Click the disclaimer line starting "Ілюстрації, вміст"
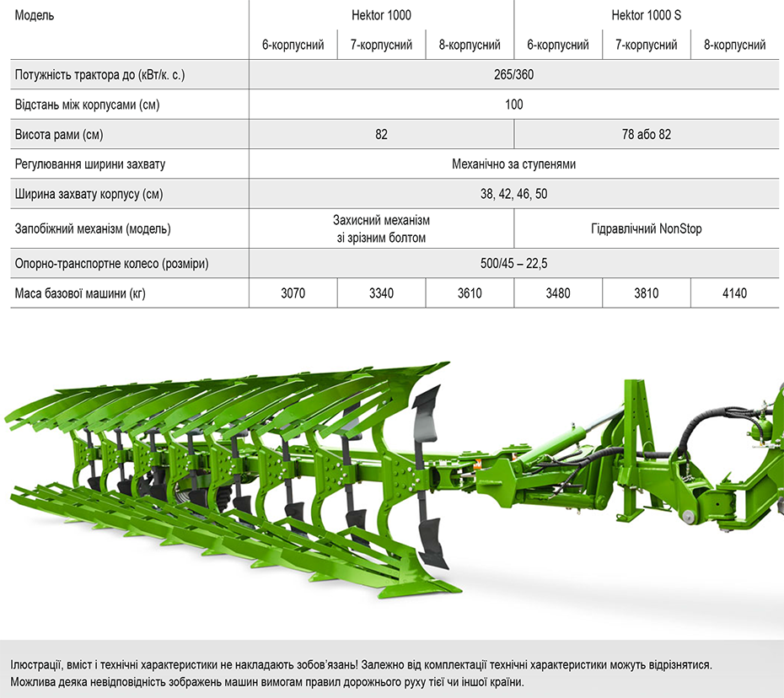This screenshot has height=698, width=784. (x=361, y=665)
